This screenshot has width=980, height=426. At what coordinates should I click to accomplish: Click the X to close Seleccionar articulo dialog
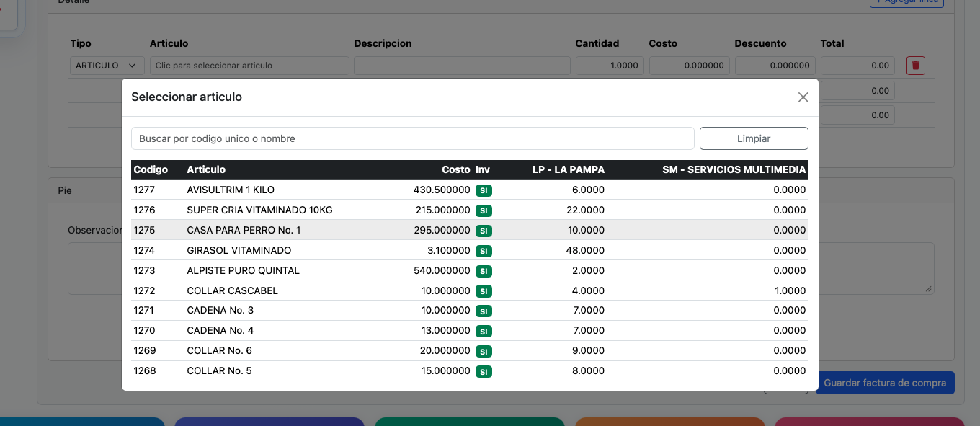(803, 97)
